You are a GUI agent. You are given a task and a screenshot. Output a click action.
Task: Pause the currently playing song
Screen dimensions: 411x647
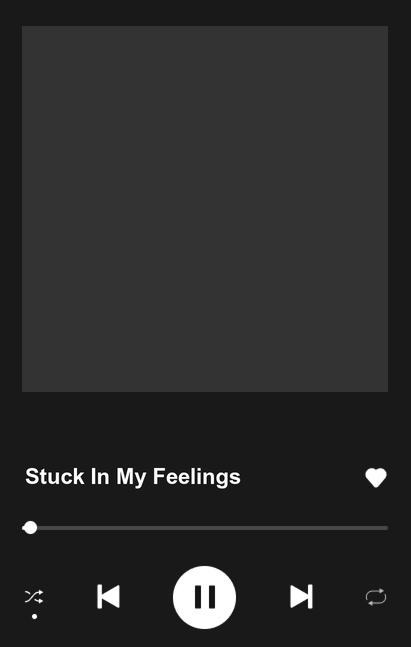204,597
